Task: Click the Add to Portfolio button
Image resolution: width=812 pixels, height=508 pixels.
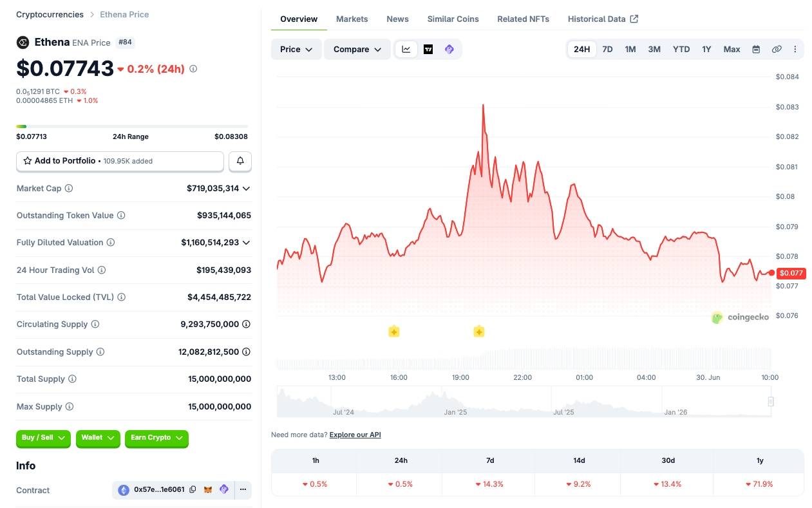Action: click(120, 161)
